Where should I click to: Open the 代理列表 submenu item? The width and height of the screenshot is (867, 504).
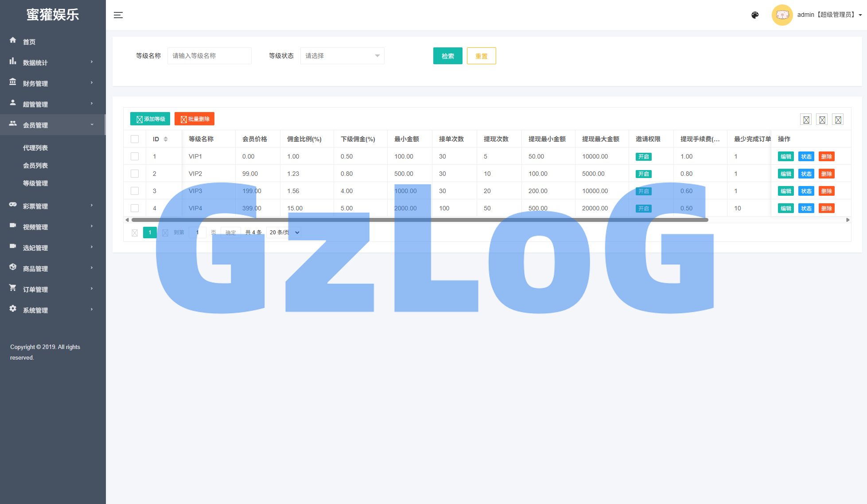pos(35,148)
